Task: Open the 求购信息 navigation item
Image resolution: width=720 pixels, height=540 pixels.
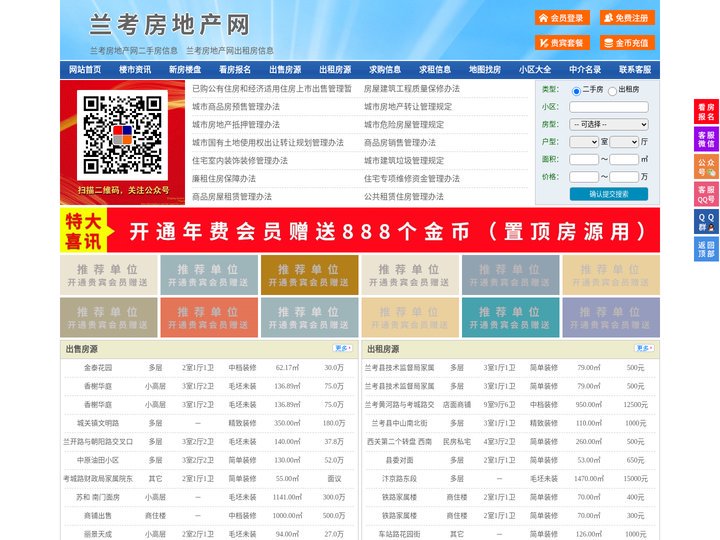Action: click(385, 70)
